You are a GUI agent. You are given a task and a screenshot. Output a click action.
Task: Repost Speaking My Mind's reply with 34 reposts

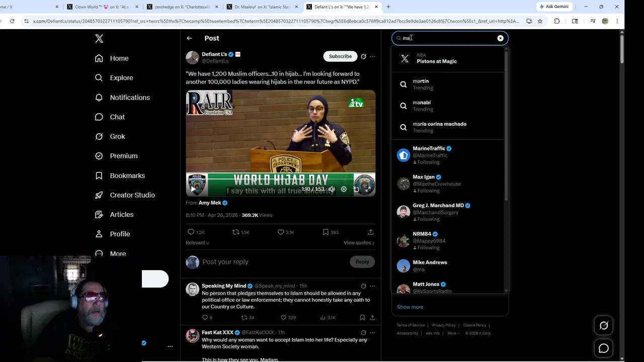(248, 318)
